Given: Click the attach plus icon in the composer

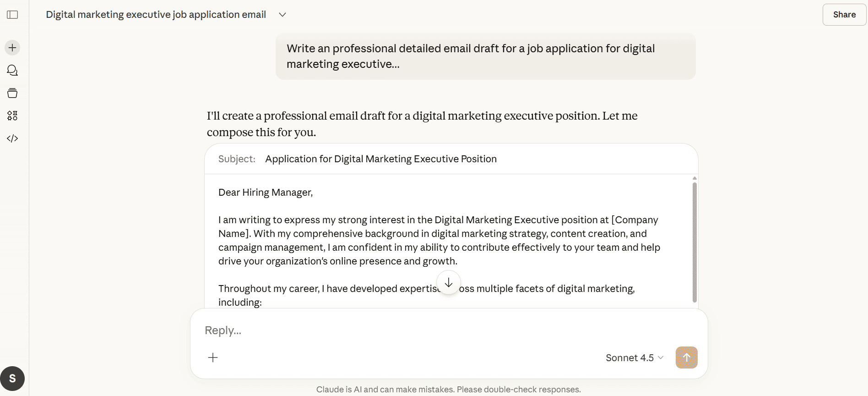Looking at the screenshot, I should coord(212,357).
